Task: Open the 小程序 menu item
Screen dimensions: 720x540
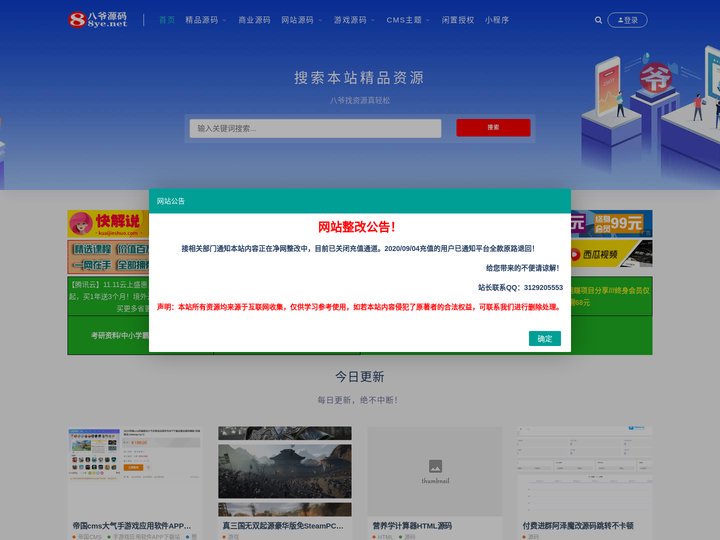Action: (497, 20)
